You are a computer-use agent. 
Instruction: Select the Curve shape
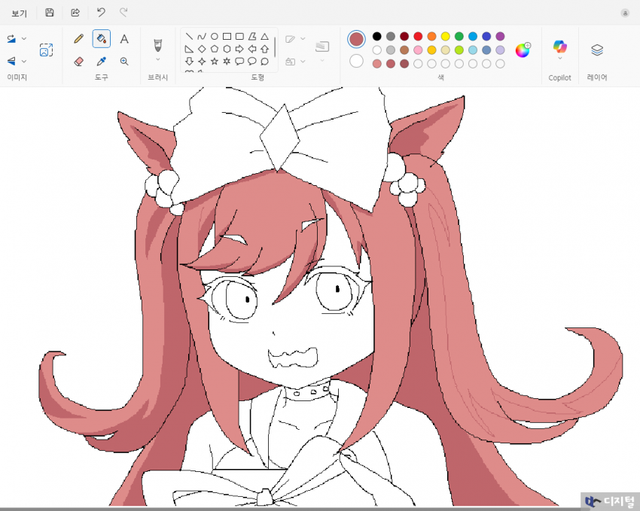coord(202,37)
